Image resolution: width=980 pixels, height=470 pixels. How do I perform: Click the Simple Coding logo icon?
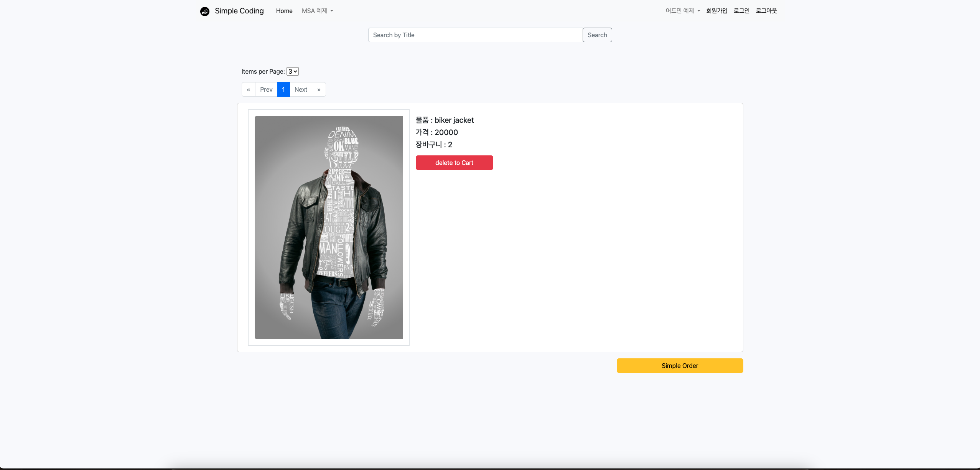[205, 11]
